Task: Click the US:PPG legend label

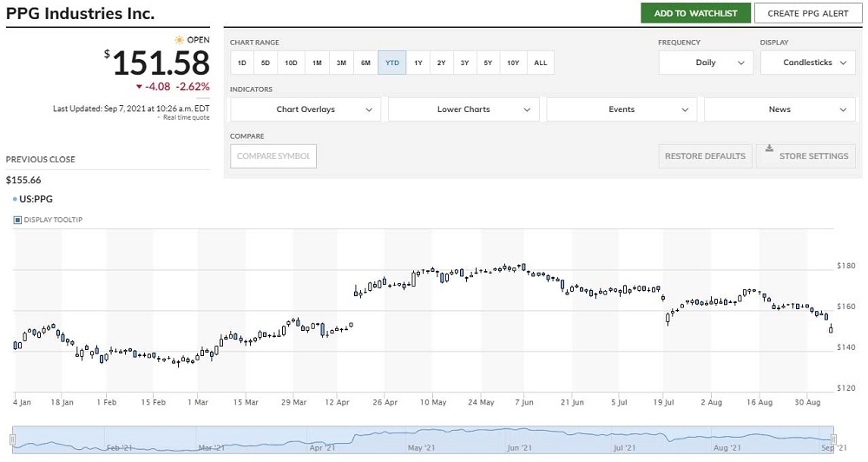Action: [36, 199]
